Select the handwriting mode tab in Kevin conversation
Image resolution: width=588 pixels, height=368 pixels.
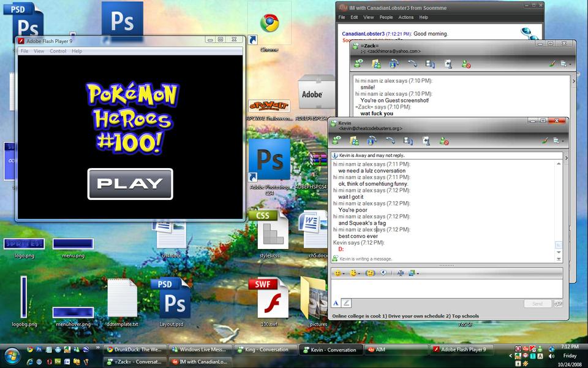pyautogui.click(x=347, y=303)
